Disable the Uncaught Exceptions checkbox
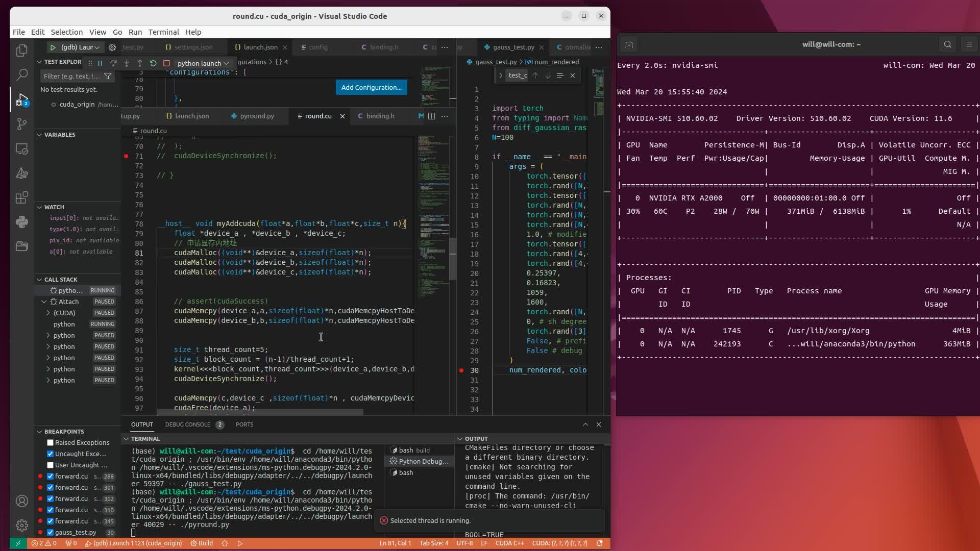Screen dimensions: 980x551 tap(50, 454)
